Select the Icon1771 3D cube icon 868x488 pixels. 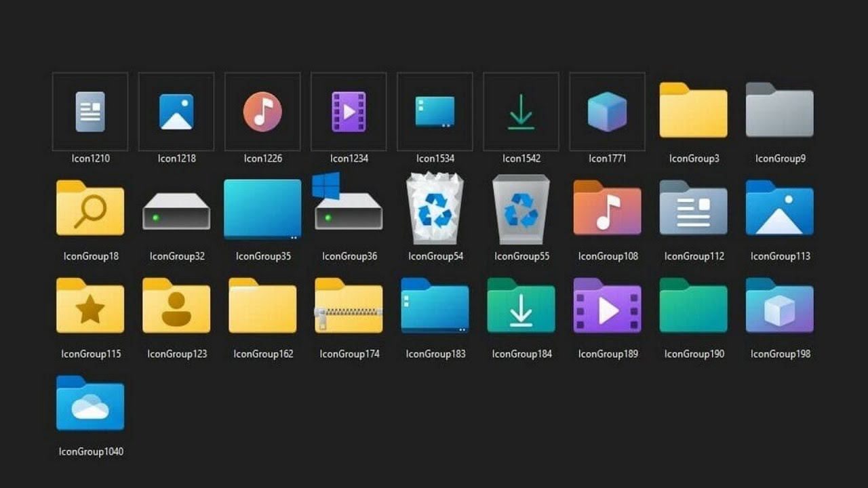pos(607,112)
